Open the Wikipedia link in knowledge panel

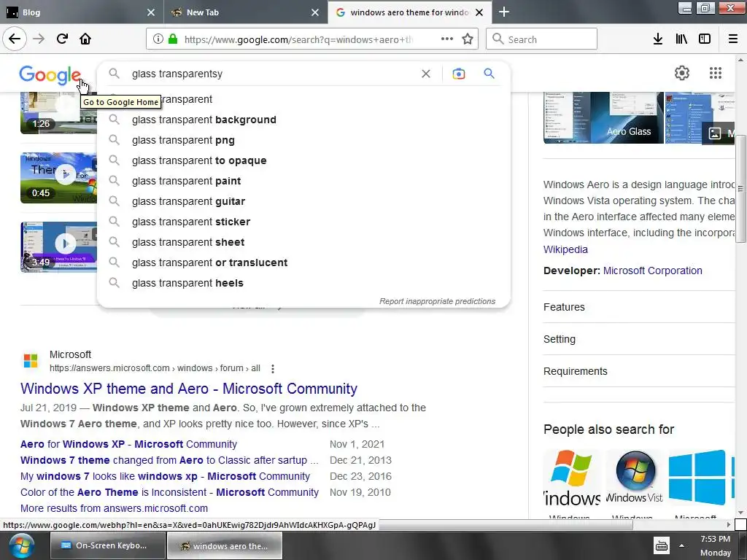565,249
